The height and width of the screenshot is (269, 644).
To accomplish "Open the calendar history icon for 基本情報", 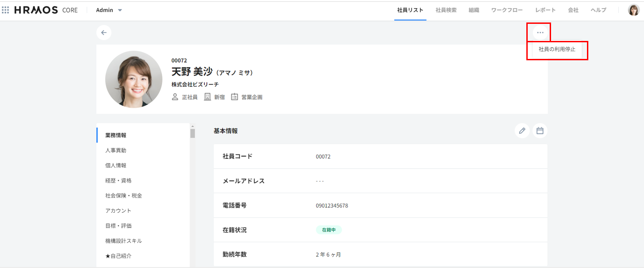I will (x=540, y=131).
